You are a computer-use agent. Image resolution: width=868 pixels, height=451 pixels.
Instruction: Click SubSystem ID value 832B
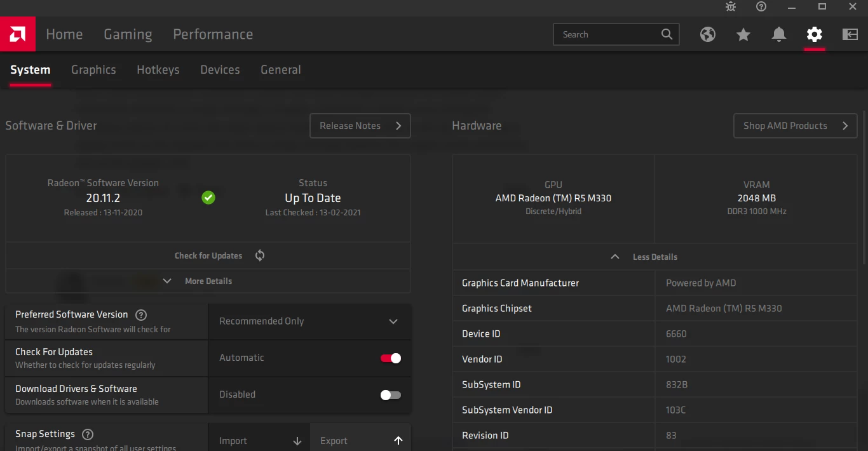coord(677,385)
